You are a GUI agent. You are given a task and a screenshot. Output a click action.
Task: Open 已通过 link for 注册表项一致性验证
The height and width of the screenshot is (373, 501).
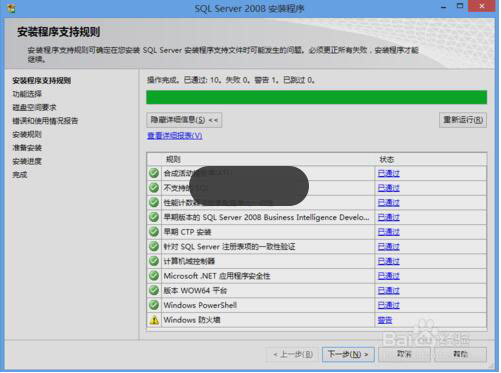point(388,247)
